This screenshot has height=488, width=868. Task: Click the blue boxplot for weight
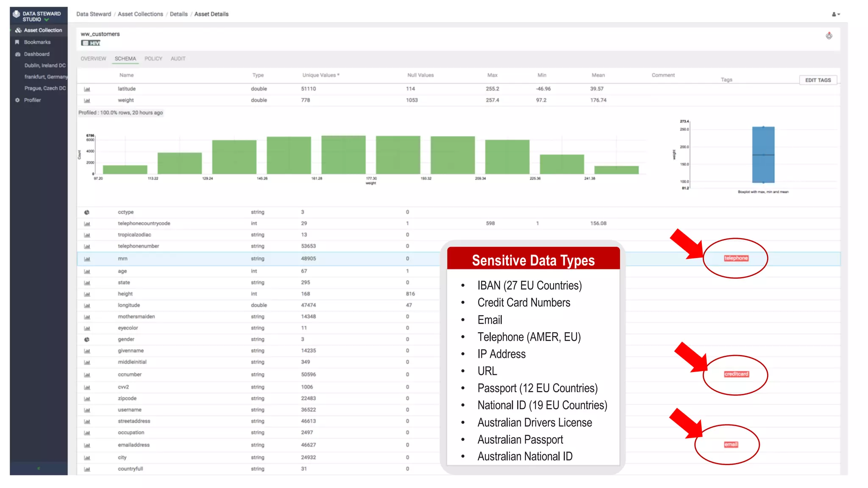point(763,155)
